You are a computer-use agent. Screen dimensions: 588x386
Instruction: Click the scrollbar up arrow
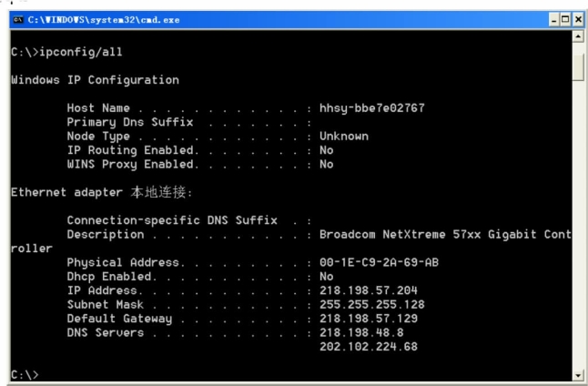click(578, 36)
